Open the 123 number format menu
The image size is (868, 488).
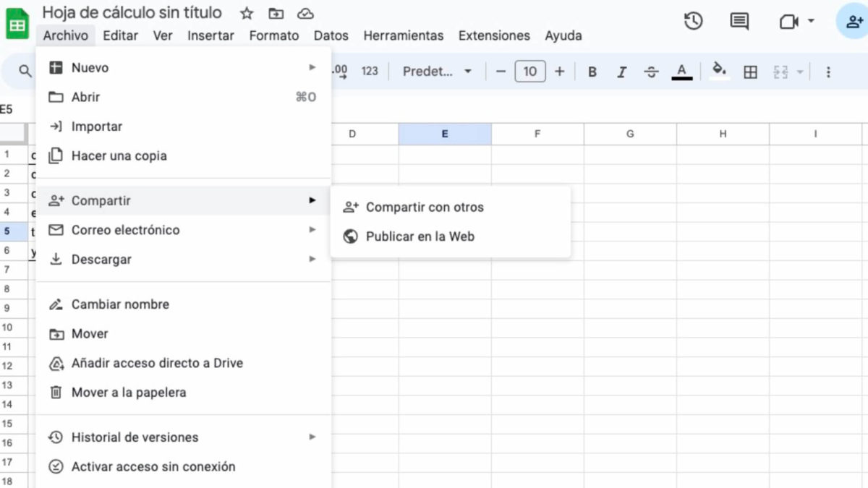pos(370,71)
